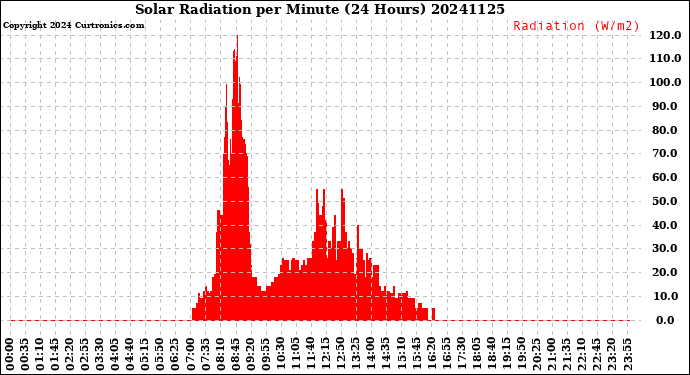
Task: Click the '05:15' time axis label
Action: [145, 355]
